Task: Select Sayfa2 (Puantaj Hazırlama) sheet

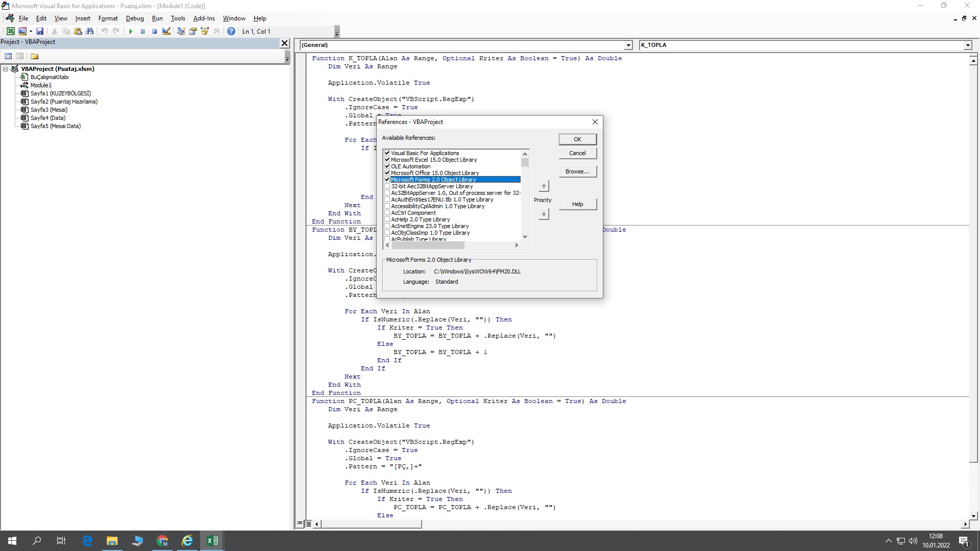Action: pyautogui.click(x=64, y=102)
